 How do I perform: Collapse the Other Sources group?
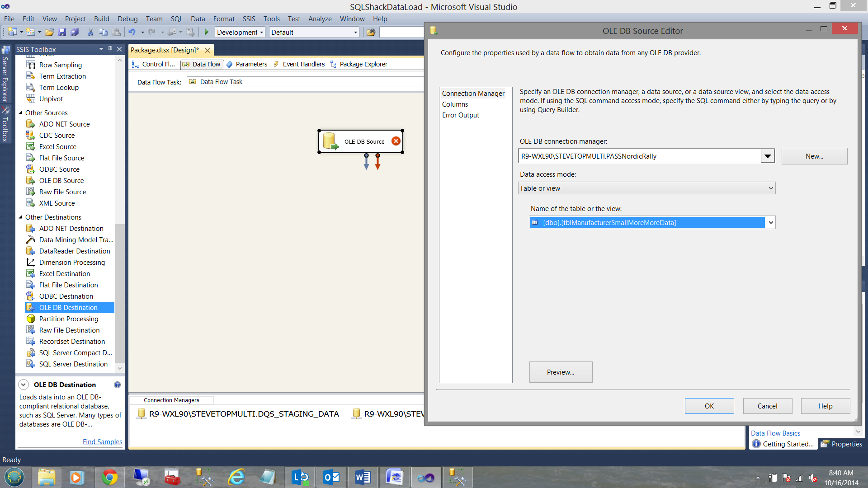coord(20,113)
